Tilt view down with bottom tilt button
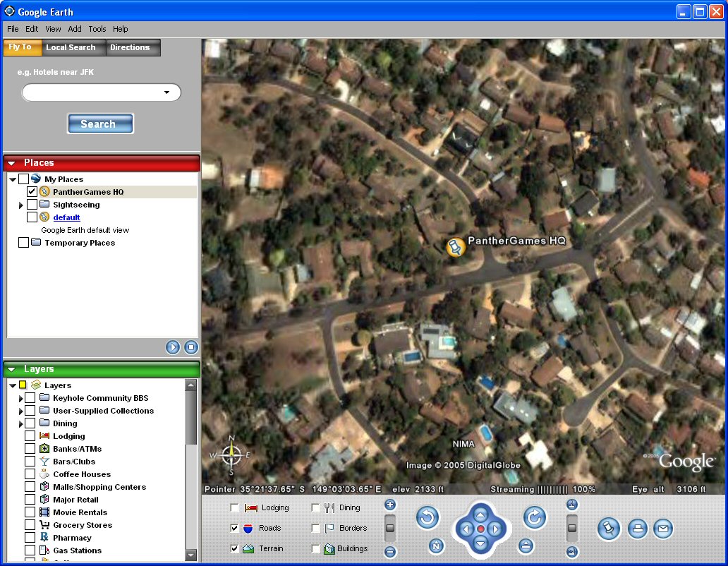Image resolution: width=728 pixels, height=566 pixels. pyautogui.click(x=572, y=552)
